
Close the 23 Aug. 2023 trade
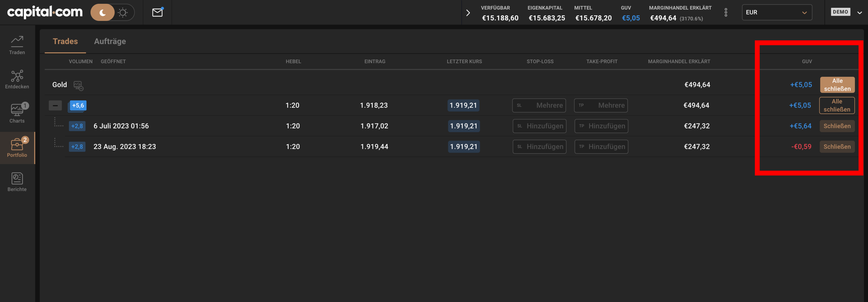pos(837,147)
